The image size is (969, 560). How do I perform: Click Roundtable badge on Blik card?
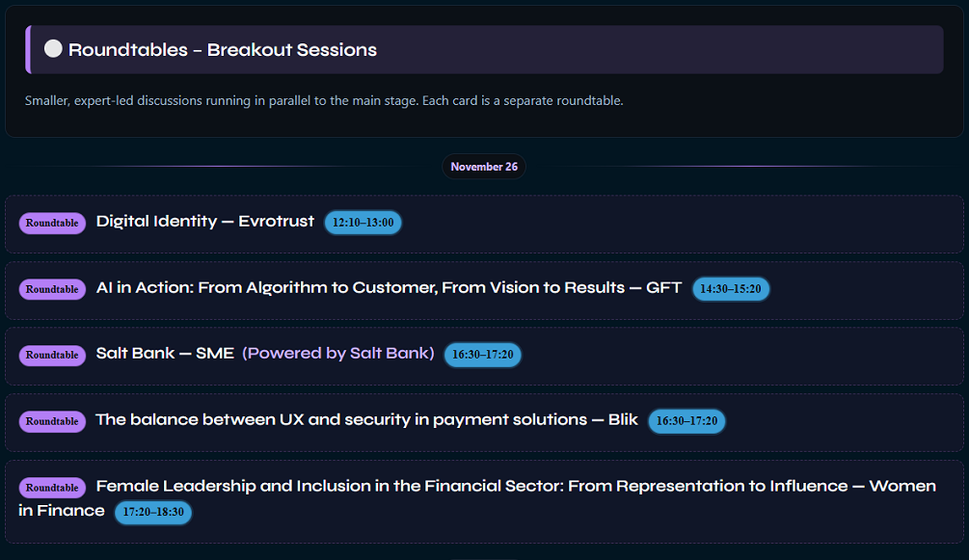click(x=52, y=421)
